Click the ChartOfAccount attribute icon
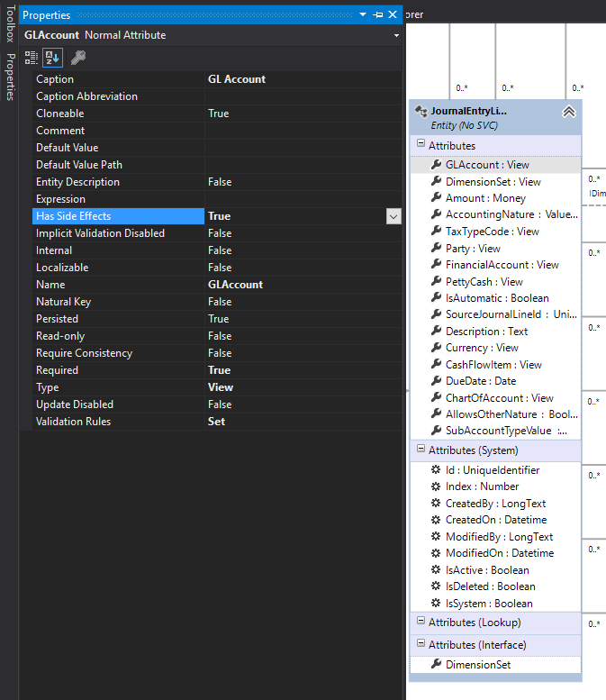 tap(436, 397)
